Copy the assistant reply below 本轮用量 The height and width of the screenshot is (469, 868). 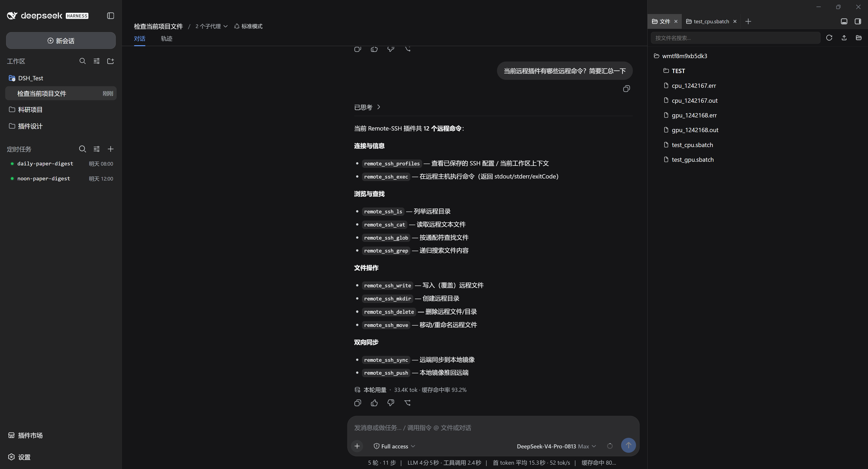pos(357,403)
